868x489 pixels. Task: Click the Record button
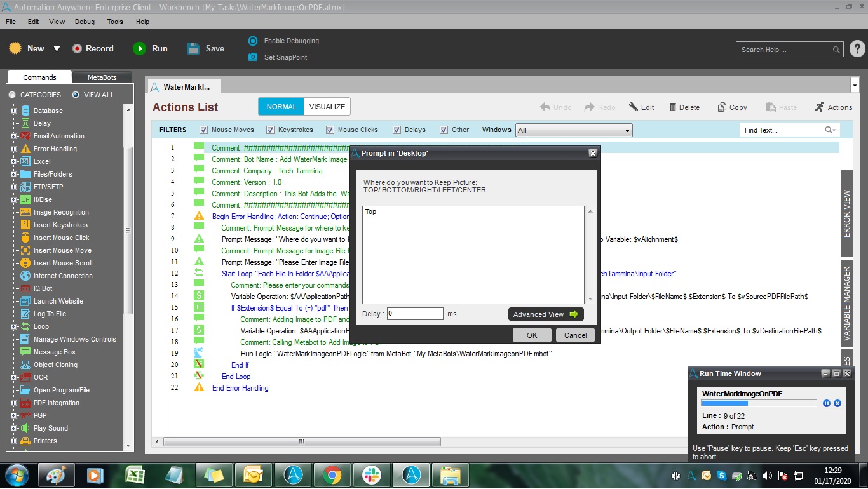93,48
